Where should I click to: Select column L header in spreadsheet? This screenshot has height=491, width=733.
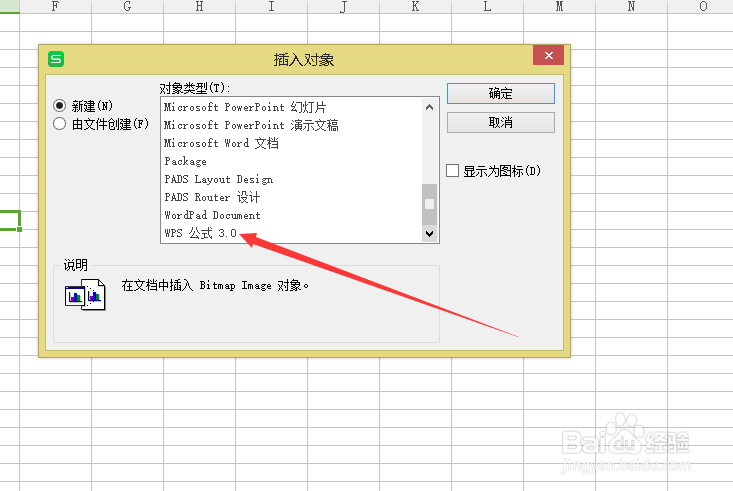click(488, 7)
